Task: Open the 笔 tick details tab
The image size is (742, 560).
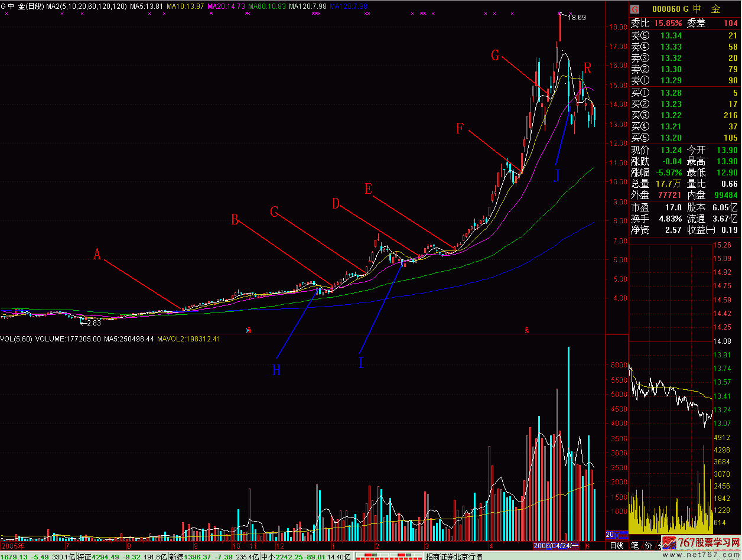Action: (634, 545)
